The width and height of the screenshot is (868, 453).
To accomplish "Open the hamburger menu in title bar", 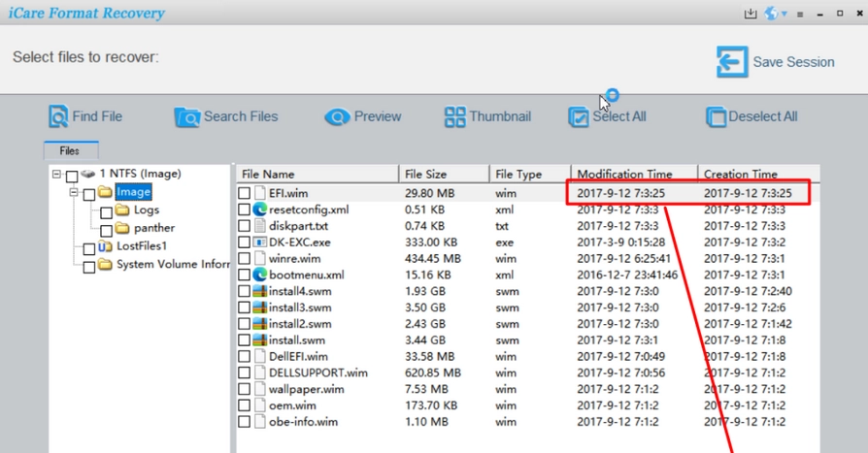I will coord(800,15).
